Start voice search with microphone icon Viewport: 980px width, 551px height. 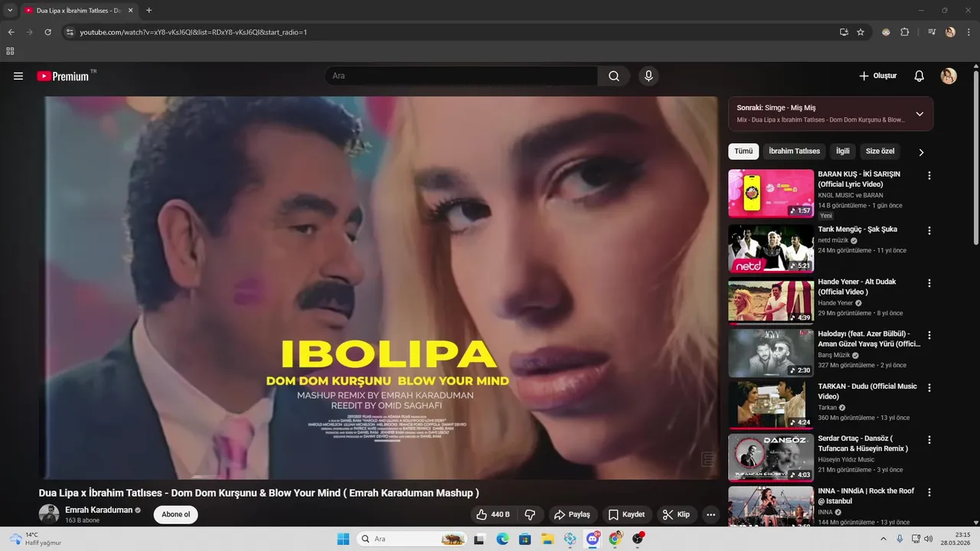click(x=648, y=76)
